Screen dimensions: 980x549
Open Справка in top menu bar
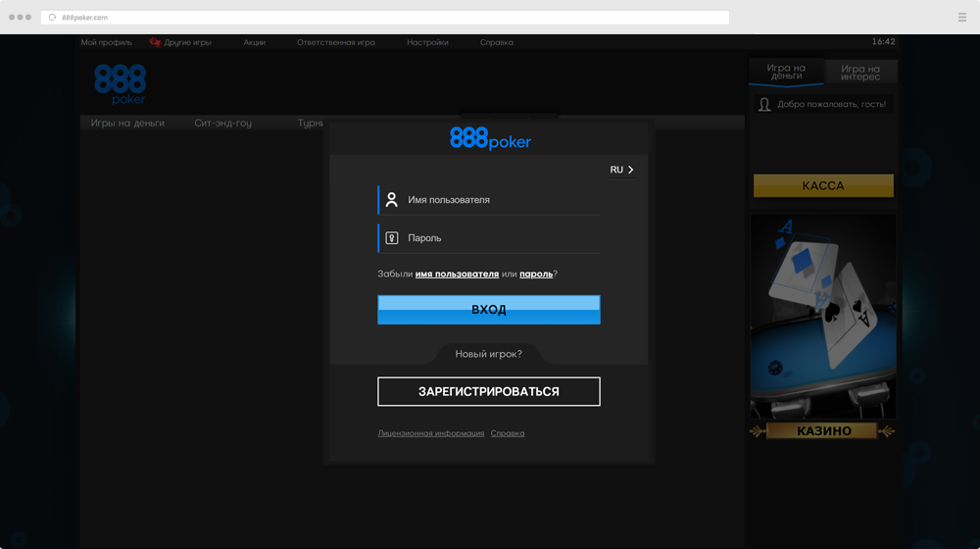coord(496,42)
